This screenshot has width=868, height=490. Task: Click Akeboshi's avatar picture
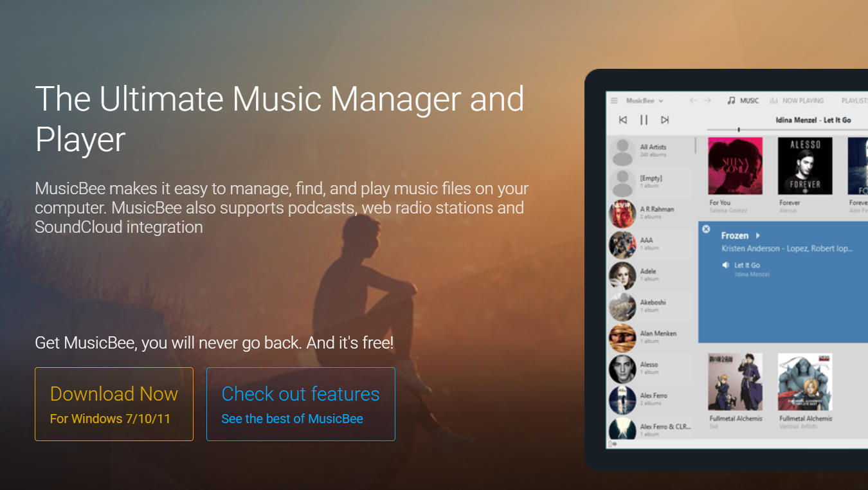[x=622, y=307]
